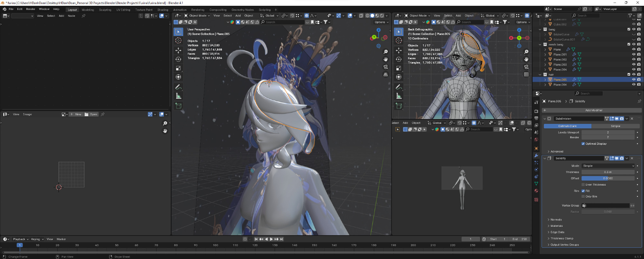Select the Transform tool in main viewport
Screen dimensions: 644x259
(x=178, y=77)
